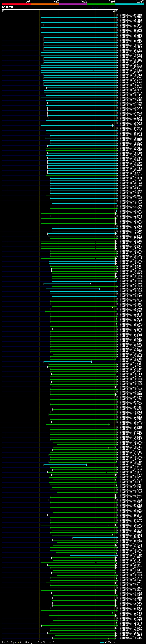Select the UniRef100_O49506 label
This screenshot has height=644, width=146.
tap(131, 87)
